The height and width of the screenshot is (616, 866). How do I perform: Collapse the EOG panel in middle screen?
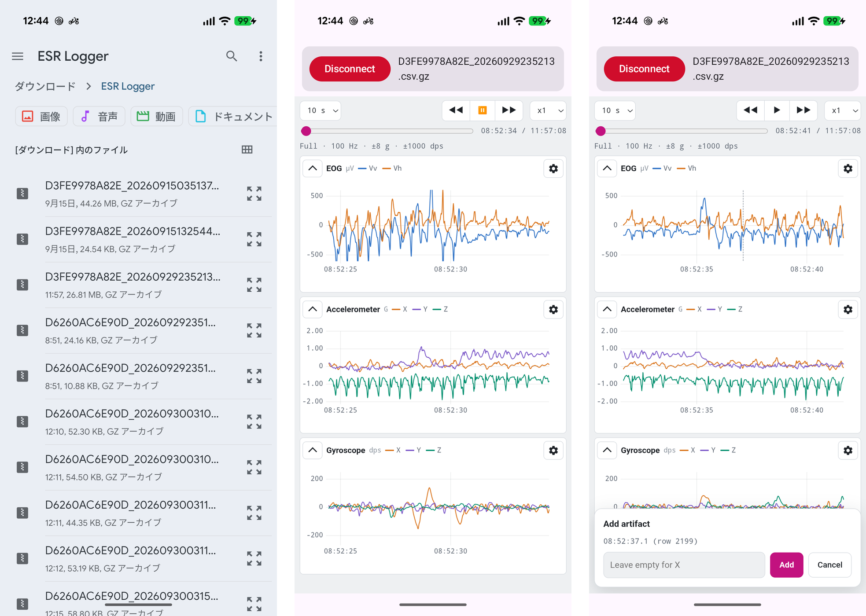click(313, 169)
